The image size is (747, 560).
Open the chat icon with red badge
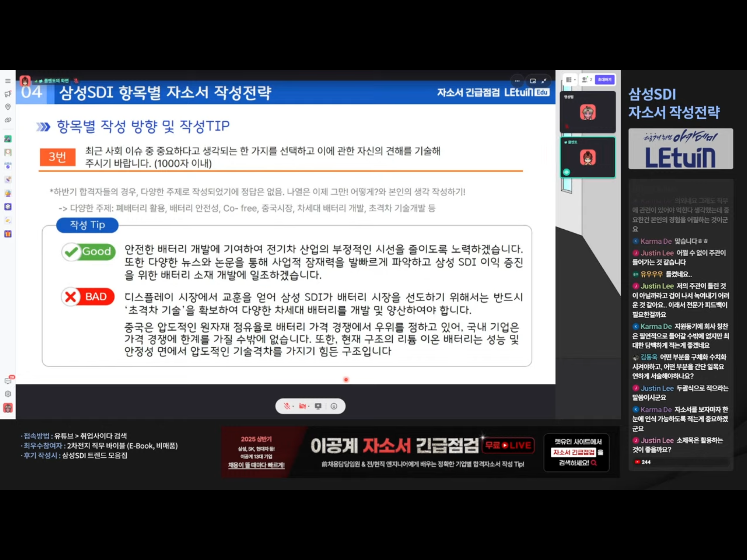point(8,381)
